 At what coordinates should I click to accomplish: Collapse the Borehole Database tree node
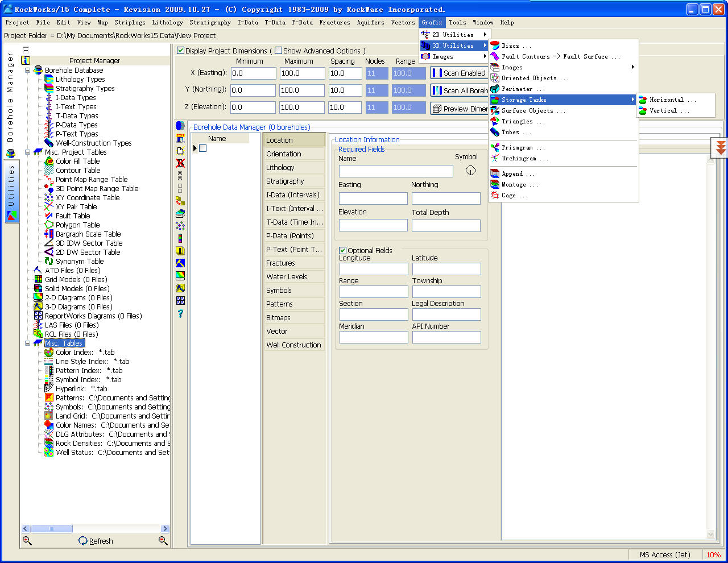[27, 71]
